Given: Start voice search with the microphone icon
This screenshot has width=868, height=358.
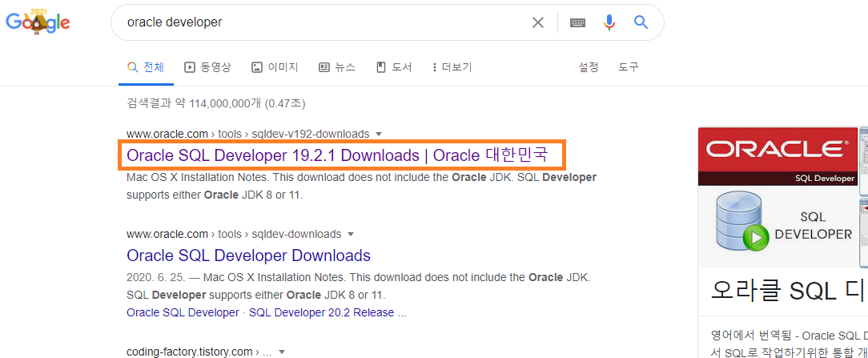Looking at the screenshot, I should click(609, 22).
